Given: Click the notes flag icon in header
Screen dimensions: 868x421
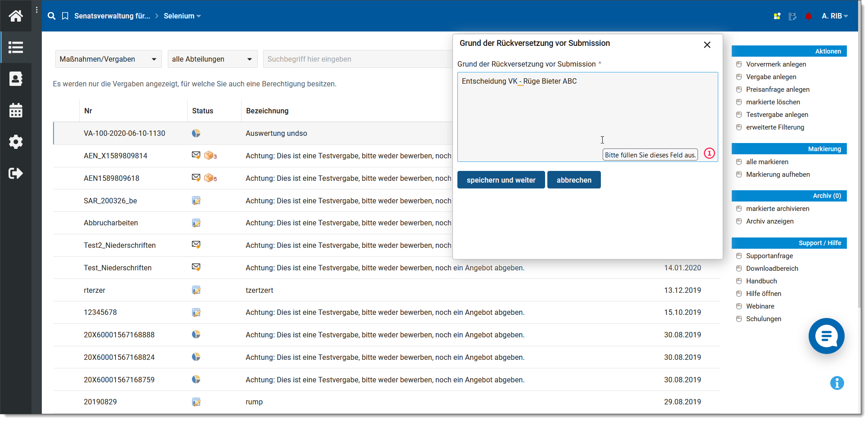Looking at the screenshot, I should click(792, 16).
